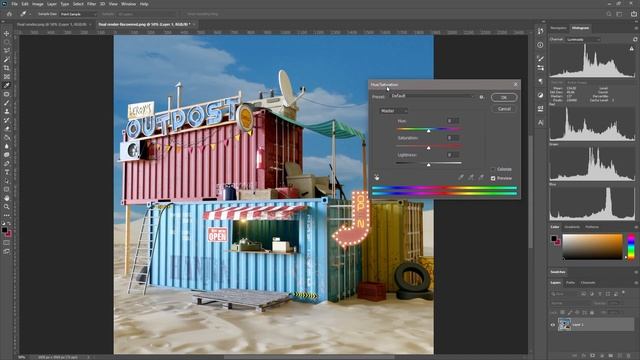
Task: Select the Brush tool
Action: point(7,103)
